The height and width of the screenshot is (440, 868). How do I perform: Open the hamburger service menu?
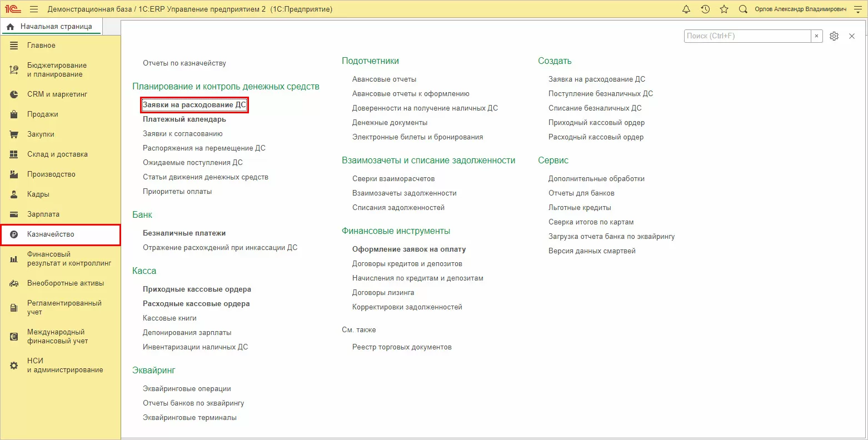[x=34, y=9]
